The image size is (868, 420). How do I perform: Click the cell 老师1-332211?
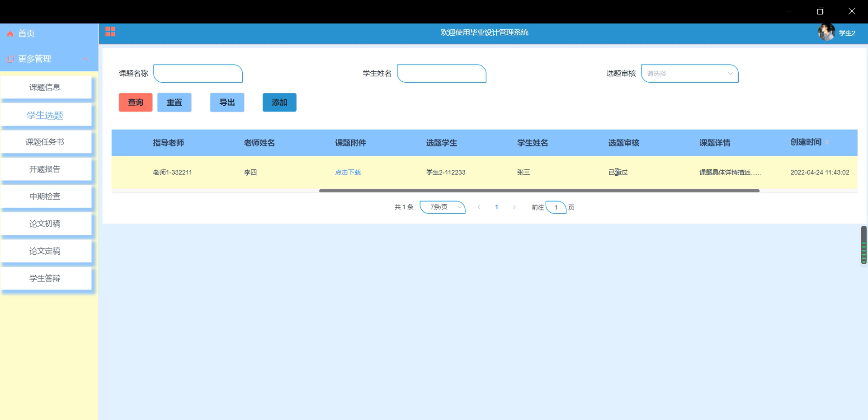click(x=173, y=173)
